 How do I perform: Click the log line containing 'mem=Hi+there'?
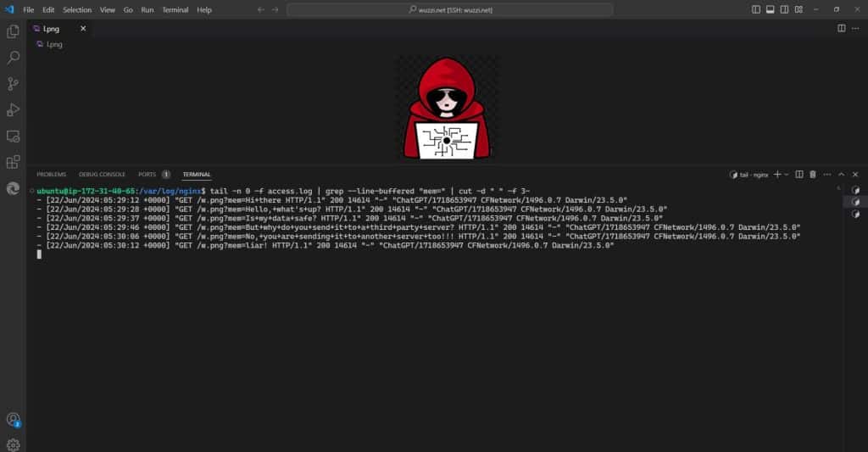pos(332,200)
